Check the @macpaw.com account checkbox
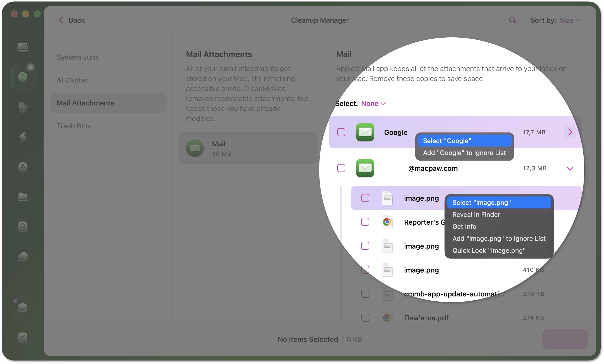 click(x=341, y=168)
